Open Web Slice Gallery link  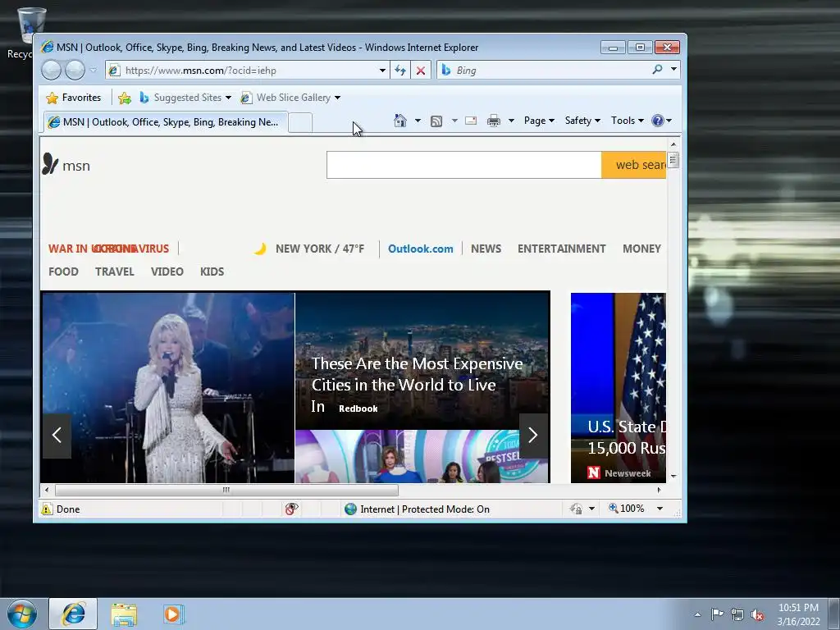click(290, 98)
